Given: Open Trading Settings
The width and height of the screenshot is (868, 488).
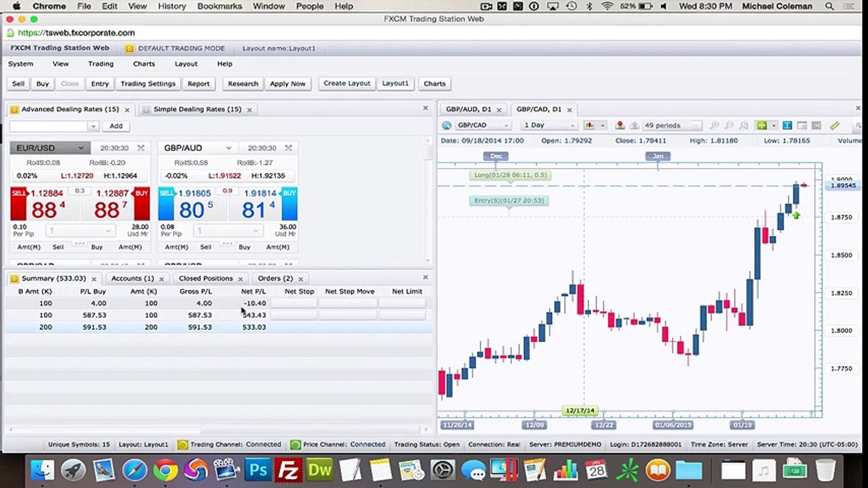Looking at the screenshot, I should [148, 84].
